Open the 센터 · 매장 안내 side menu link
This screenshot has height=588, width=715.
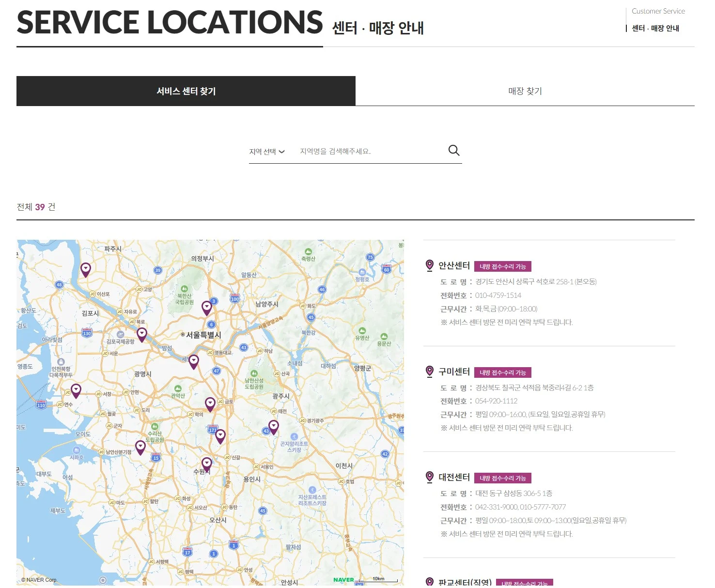[655, 29]
